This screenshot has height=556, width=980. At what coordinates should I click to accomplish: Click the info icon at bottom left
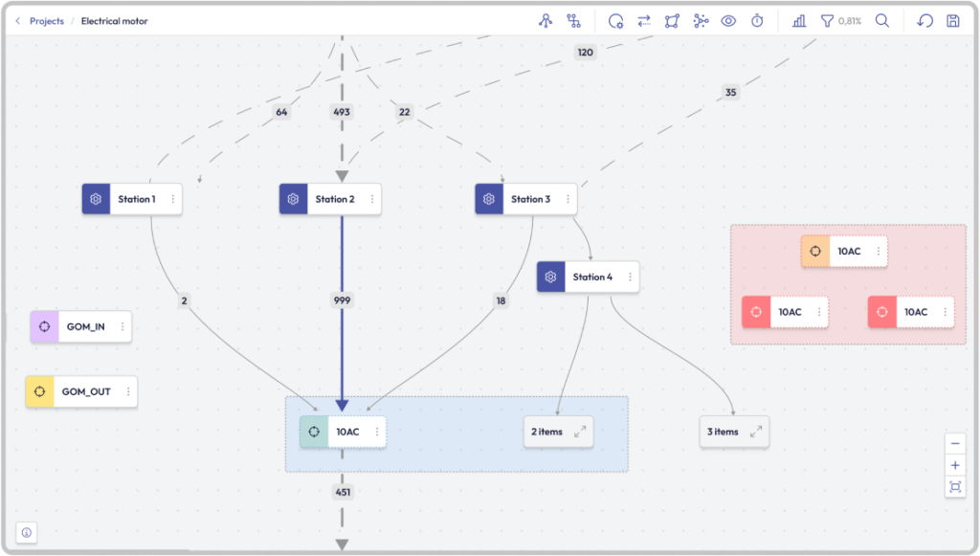tap(27, 532)
